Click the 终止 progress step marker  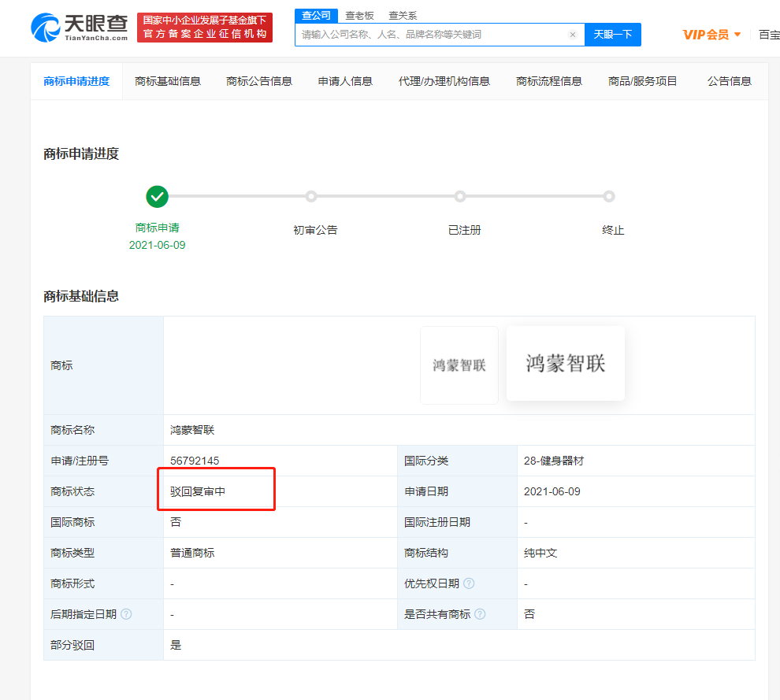click(609, 196)
